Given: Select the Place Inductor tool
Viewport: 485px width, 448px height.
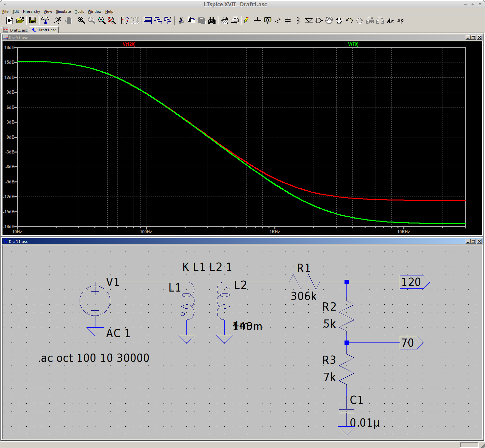Looking at the screenshot, I should click(298, 20).
